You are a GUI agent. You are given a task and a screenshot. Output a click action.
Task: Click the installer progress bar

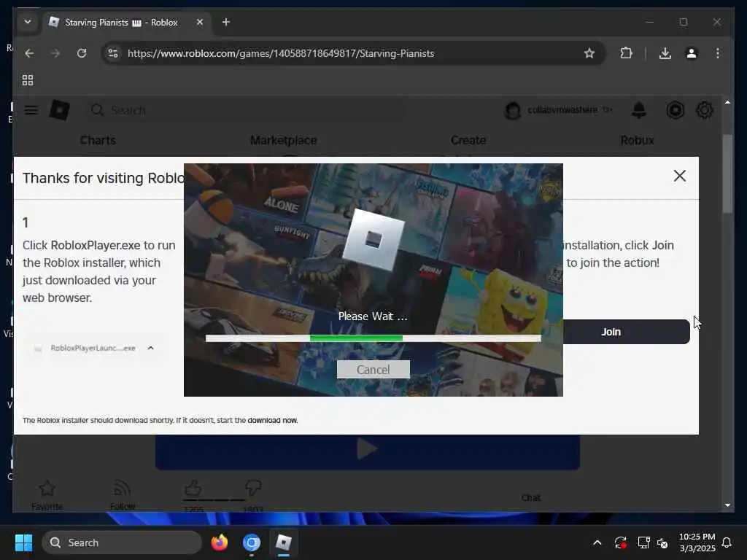point(373,338)
